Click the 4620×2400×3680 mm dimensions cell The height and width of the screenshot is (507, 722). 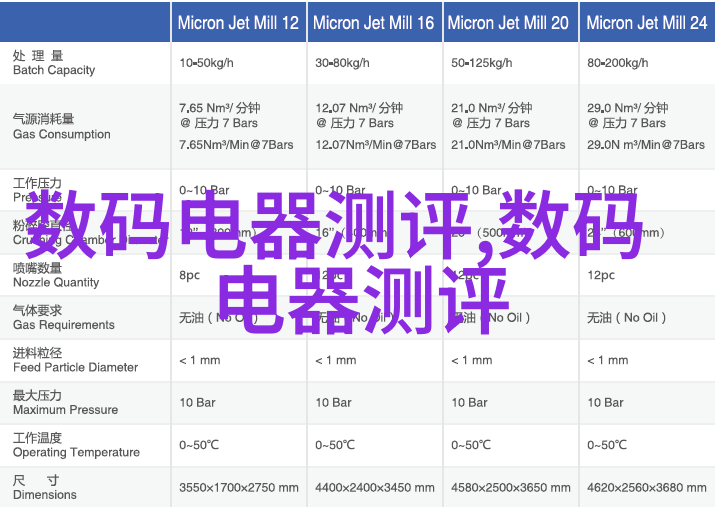pos(646,488)
